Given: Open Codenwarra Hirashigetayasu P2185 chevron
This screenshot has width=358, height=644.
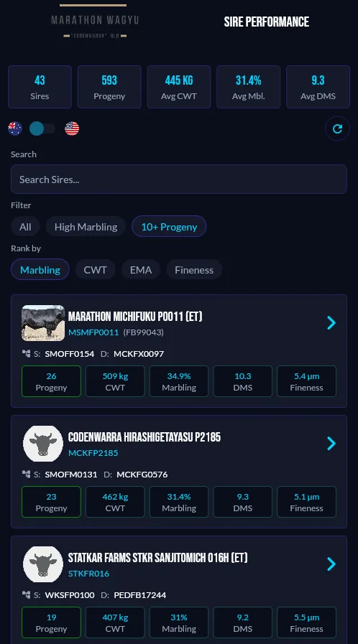Looking at the screenshot, I should (x=331, y=444).
